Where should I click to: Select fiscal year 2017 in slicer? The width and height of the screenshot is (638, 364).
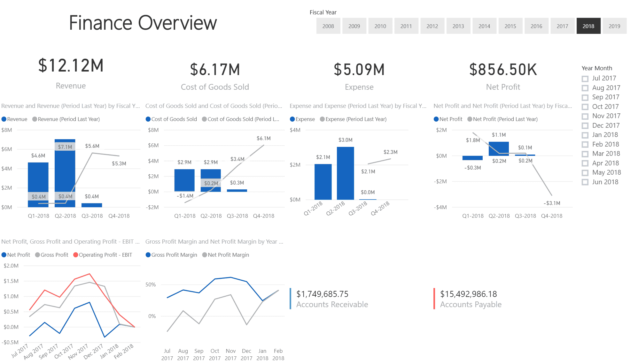click(562, 26)
